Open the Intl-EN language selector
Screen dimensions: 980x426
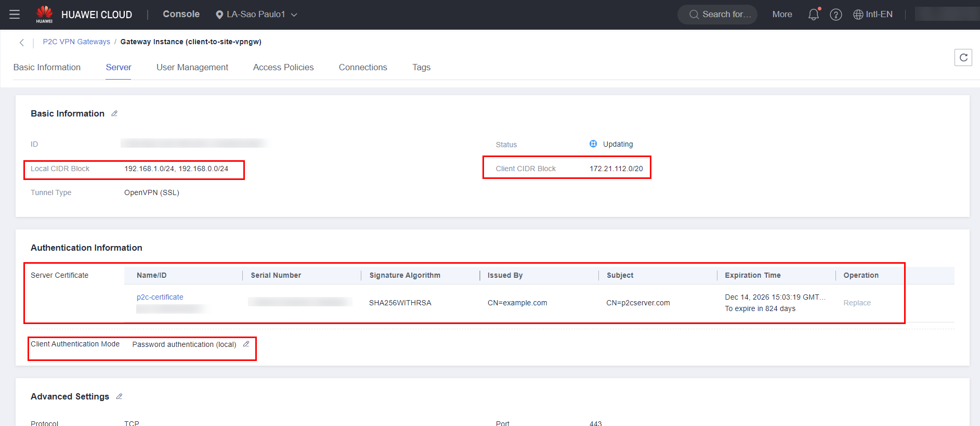point(873,15)
